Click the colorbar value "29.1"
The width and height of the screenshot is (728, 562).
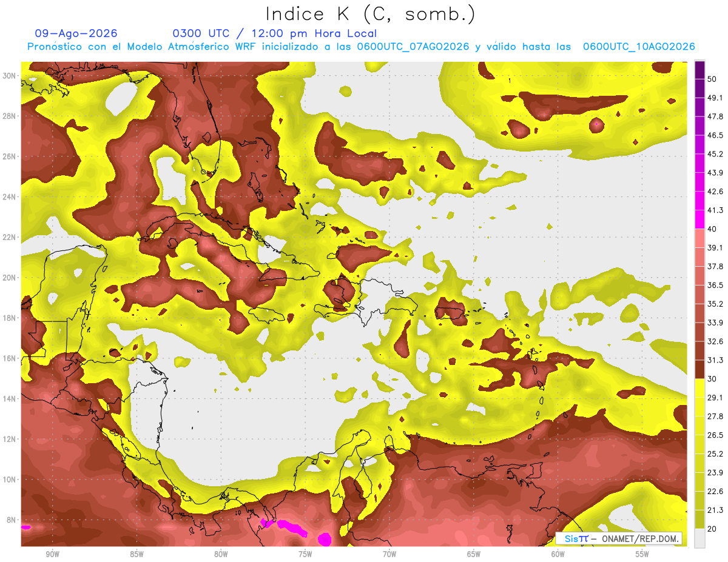click(715, 397)
